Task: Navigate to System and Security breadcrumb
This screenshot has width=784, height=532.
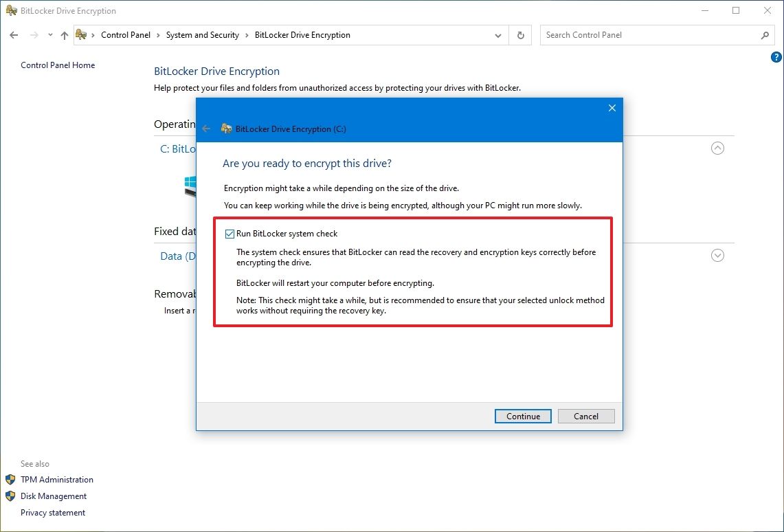Action: (x=203, y=34)
